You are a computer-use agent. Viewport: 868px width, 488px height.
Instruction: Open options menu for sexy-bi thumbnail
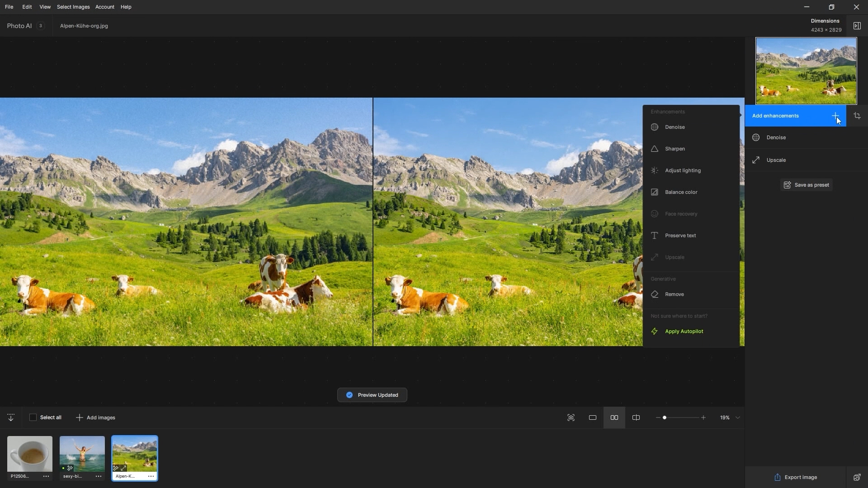click(98, 476)
